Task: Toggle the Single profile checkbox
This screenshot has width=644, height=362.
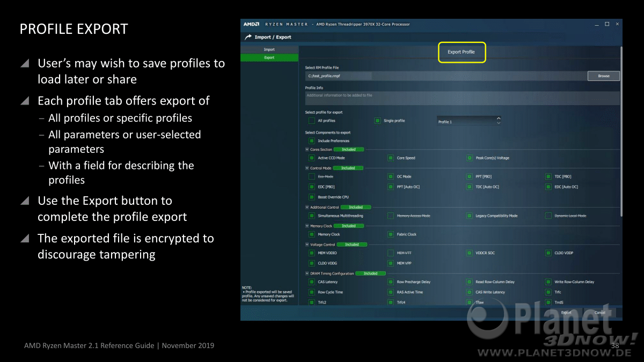Action: (x=378, y=121)
